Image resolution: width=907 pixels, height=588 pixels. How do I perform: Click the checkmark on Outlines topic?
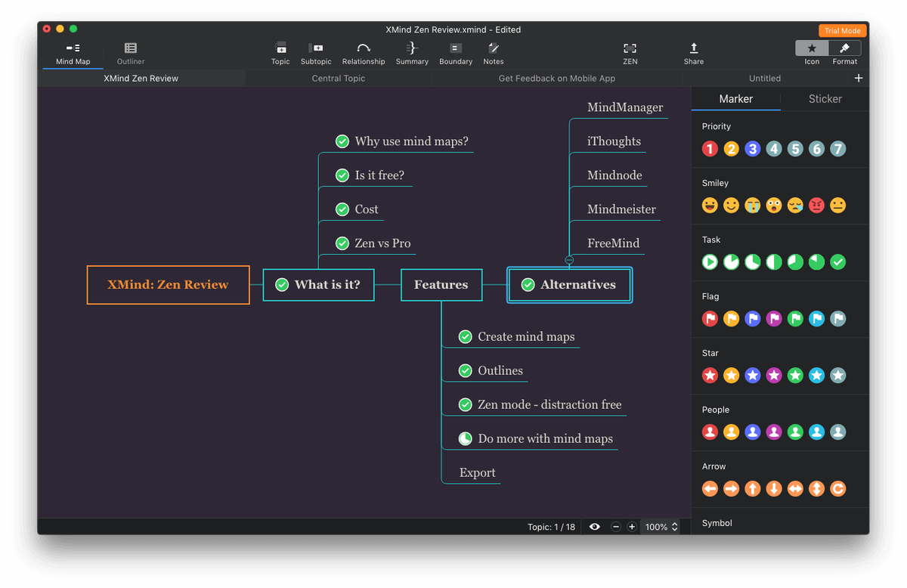click(466, 370)
